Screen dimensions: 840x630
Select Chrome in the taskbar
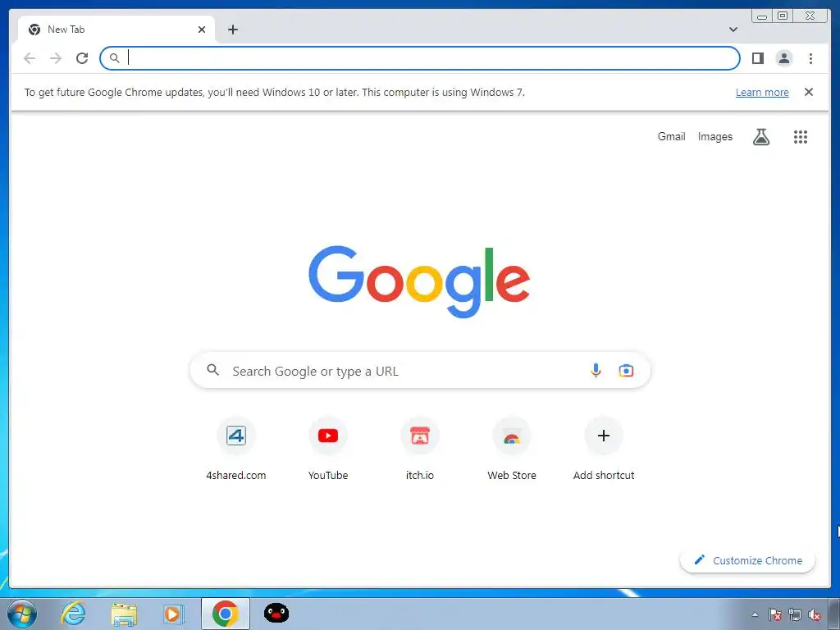pos(226,614)
